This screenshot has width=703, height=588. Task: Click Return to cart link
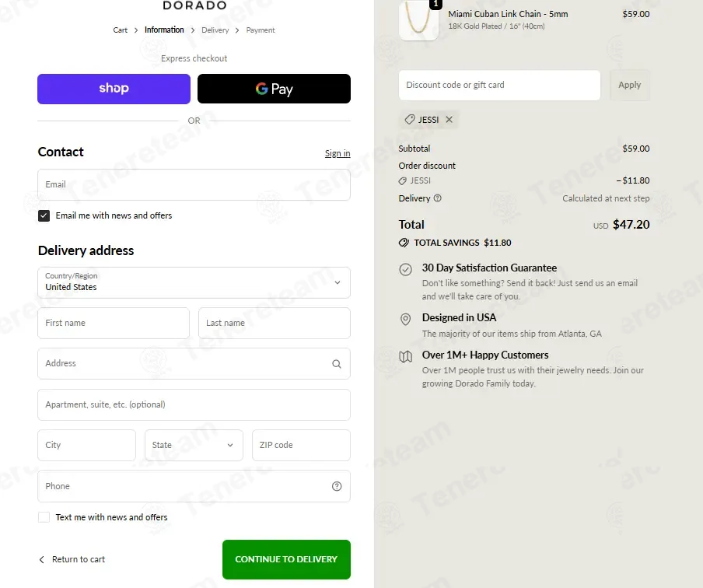click(79, 559)
